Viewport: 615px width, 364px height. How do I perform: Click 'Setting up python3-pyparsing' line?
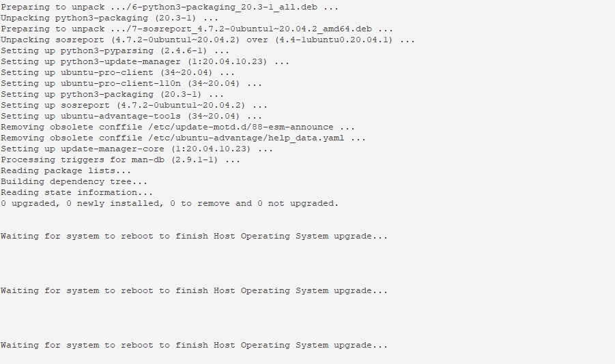tap(115, 51)
